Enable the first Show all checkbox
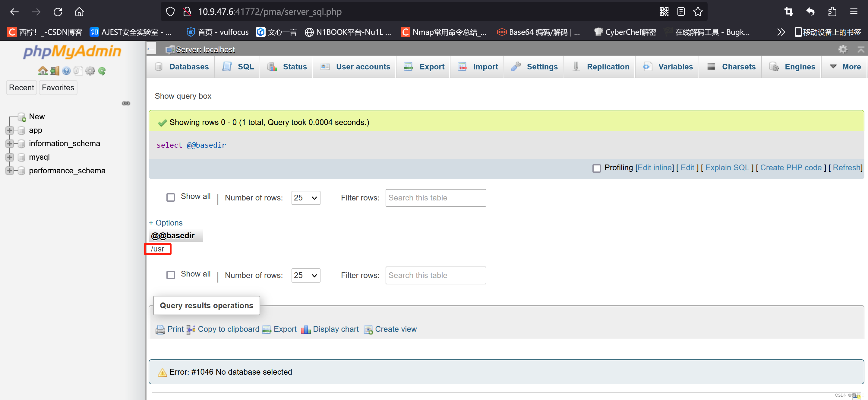868x400 pixels. pyautogui.click(x=171, y=197)
